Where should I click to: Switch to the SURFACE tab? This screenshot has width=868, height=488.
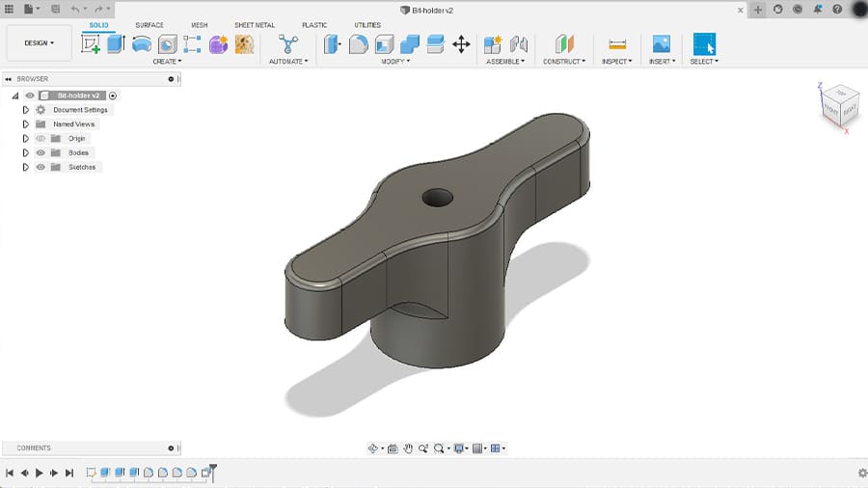[x=149, y=25]
